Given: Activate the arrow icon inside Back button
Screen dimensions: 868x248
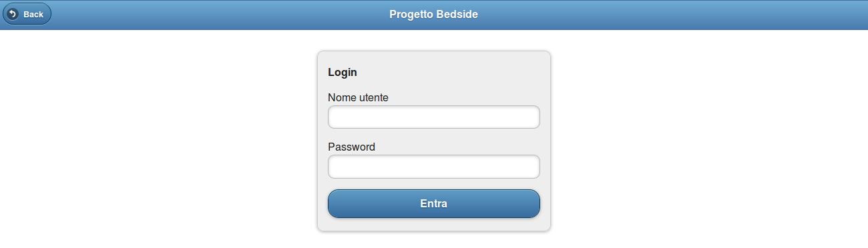Looking at the screenshot, I should click(x=13, y=14).
